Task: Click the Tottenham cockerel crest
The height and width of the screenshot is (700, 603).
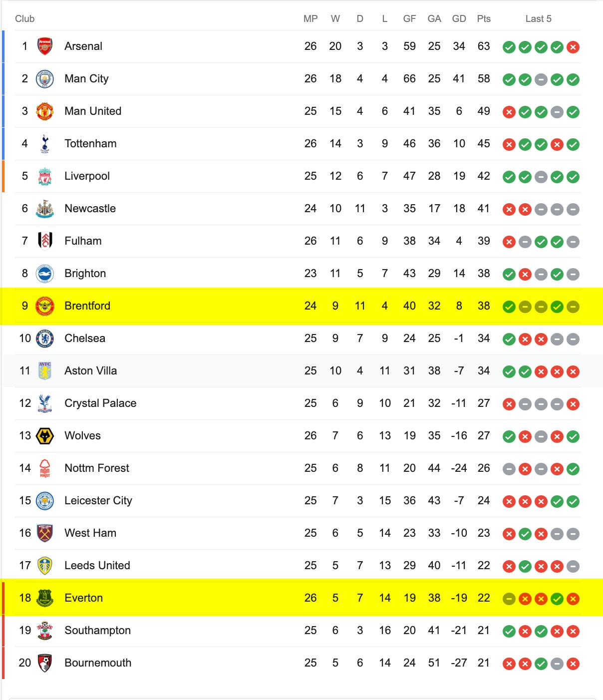Action: point(45,144)
